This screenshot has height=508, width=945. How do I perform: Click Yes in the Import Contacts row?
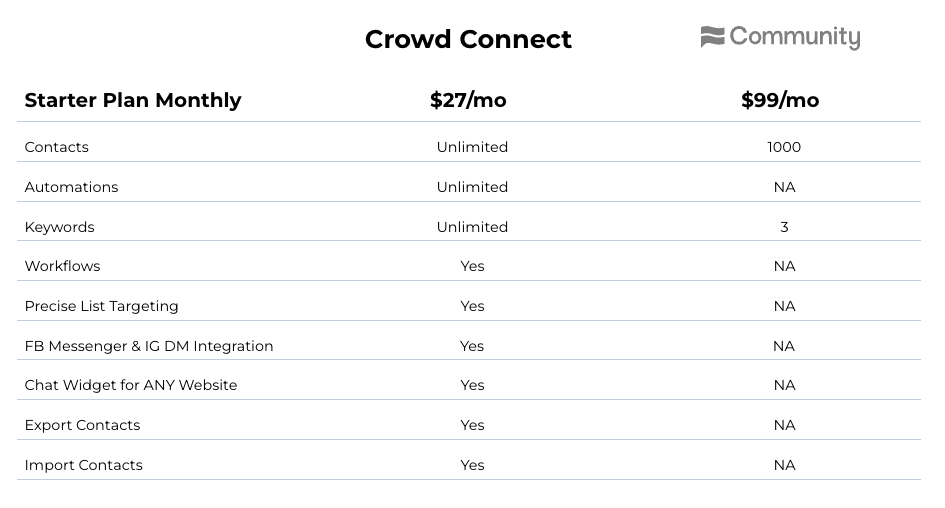(x=472, y=465)
